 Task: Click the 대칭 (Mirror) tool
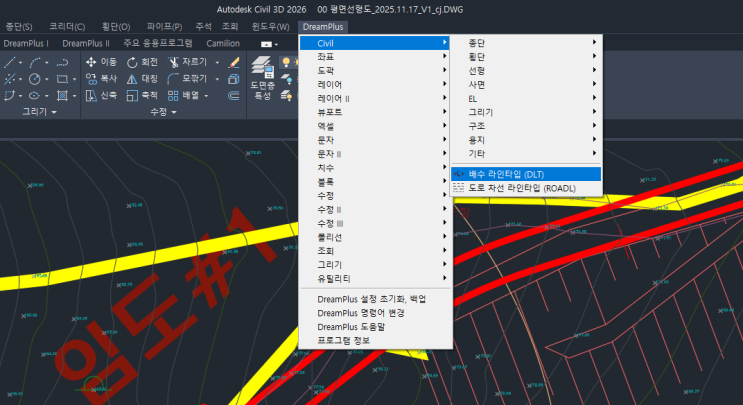(x=142, y=79)
